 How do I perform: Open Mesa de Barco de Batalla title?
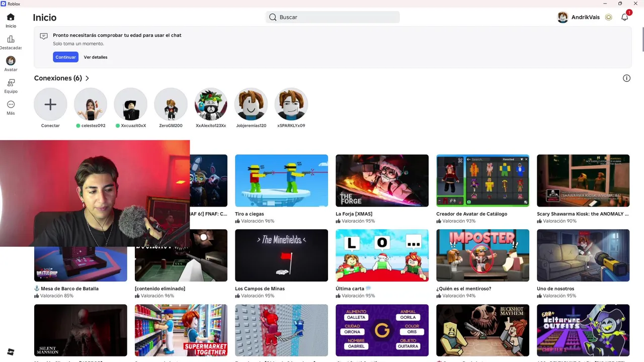pos(66,289)
